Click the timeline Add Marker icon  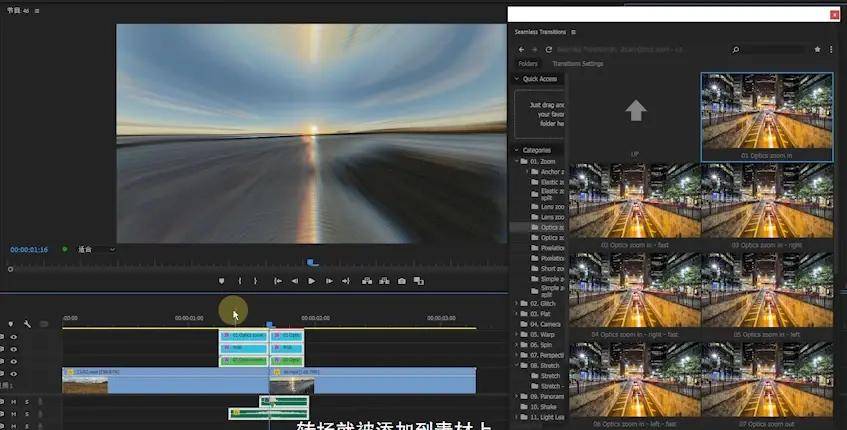click(x=10, y=324)
